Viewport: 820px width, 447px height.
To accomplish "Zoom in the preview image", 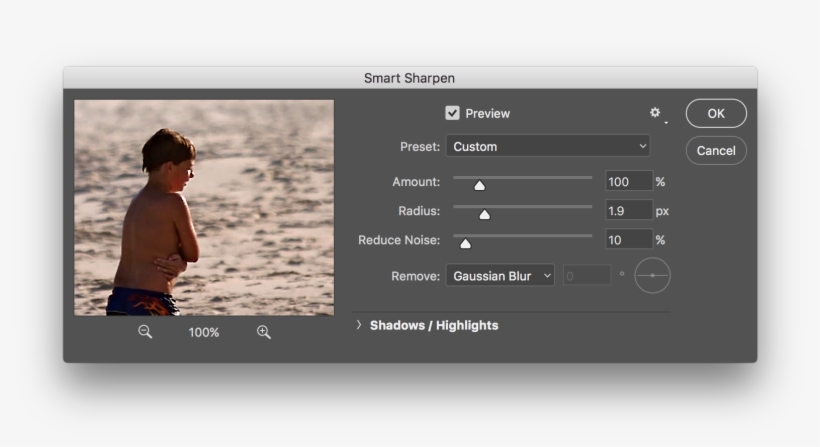I will point(264,332).
